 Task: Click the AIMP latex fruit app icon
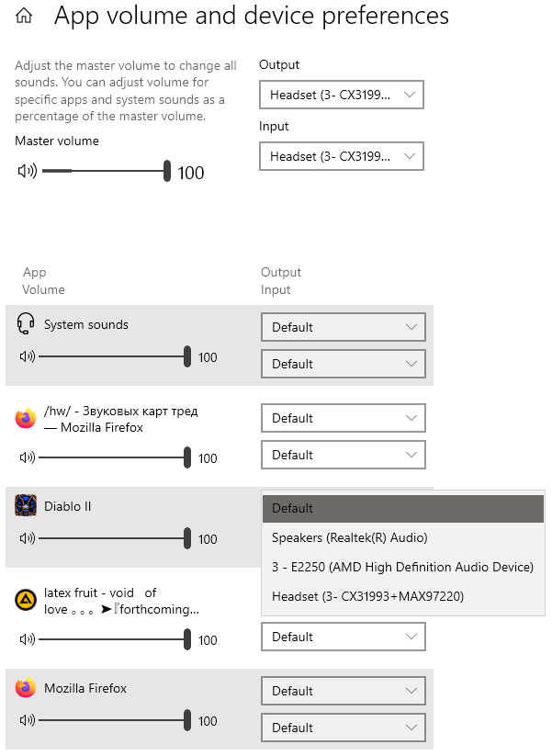26,600
